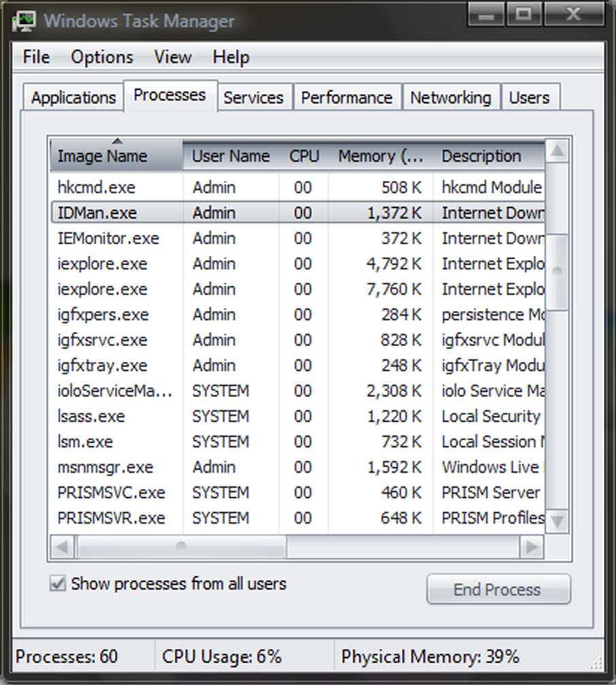Click Processes: 60 in status bar
Screen dimensions: 616x685
click(67, 656)
